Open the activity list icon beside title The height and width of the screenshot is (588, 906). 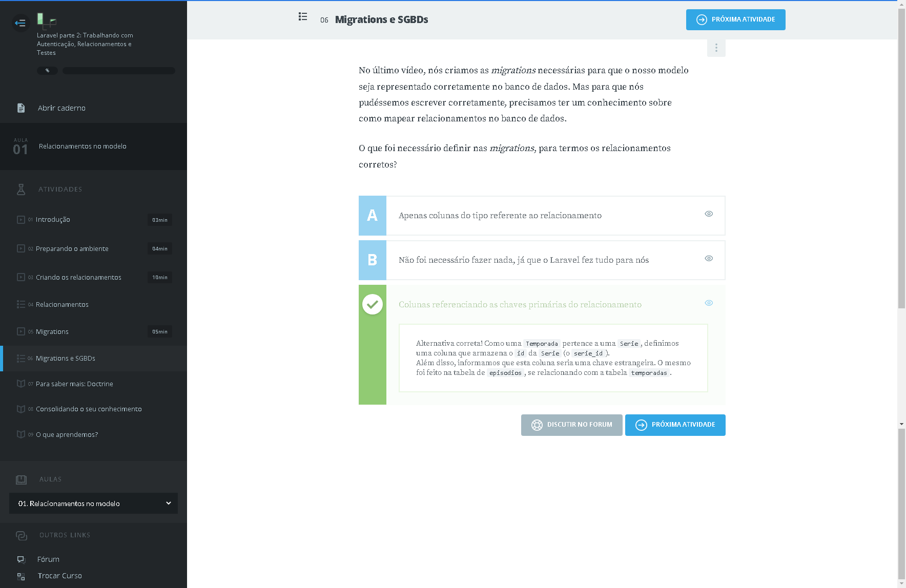point(303,17)
